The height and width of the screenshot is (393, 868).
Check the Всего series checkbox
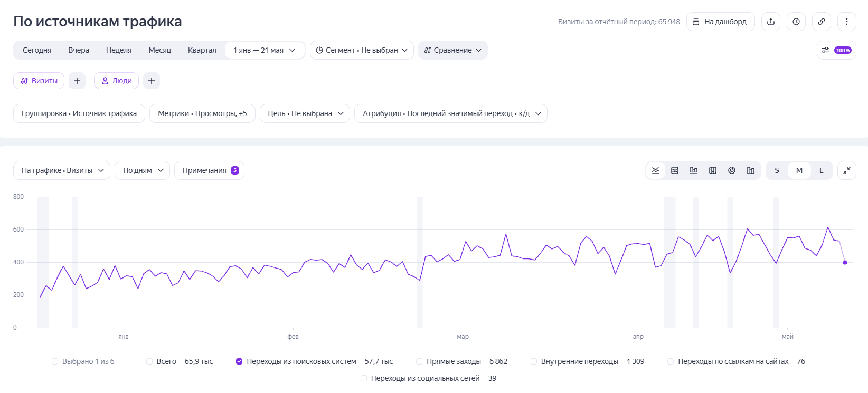click(x=149, y=361)
